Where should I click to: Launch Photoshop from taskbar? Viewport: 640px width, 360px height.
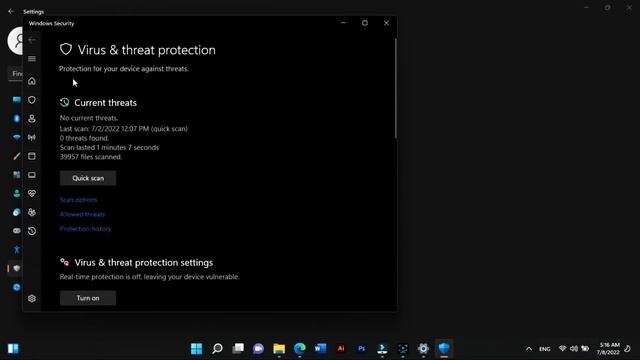point(362,349)
